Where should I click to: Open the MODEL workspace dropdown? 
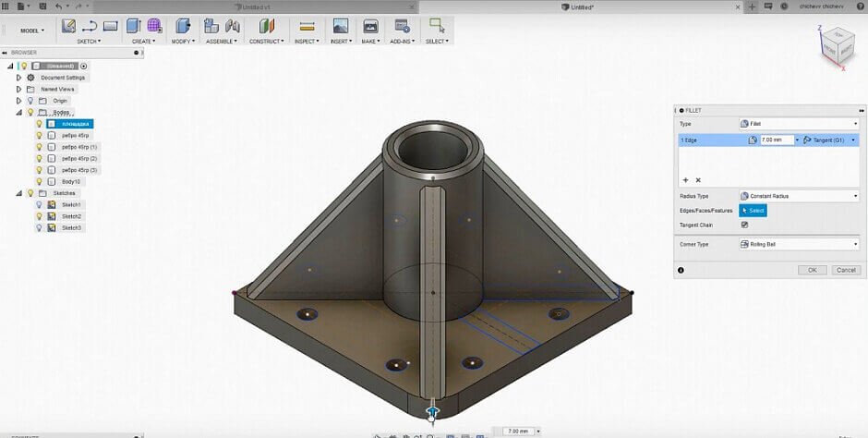point(32,31)
